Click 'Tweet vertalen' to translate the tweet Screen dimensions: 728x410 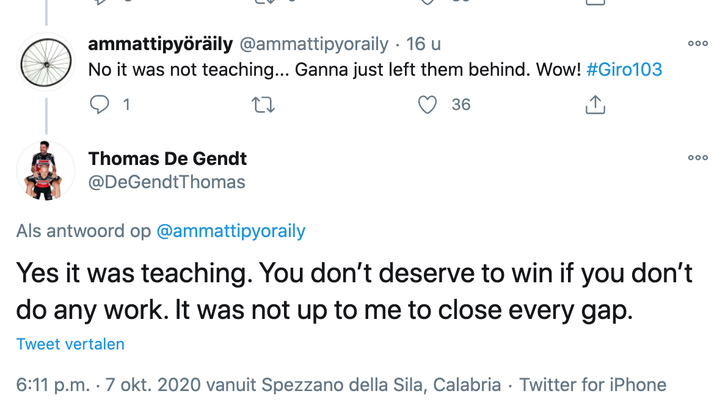tap(70, 344)
